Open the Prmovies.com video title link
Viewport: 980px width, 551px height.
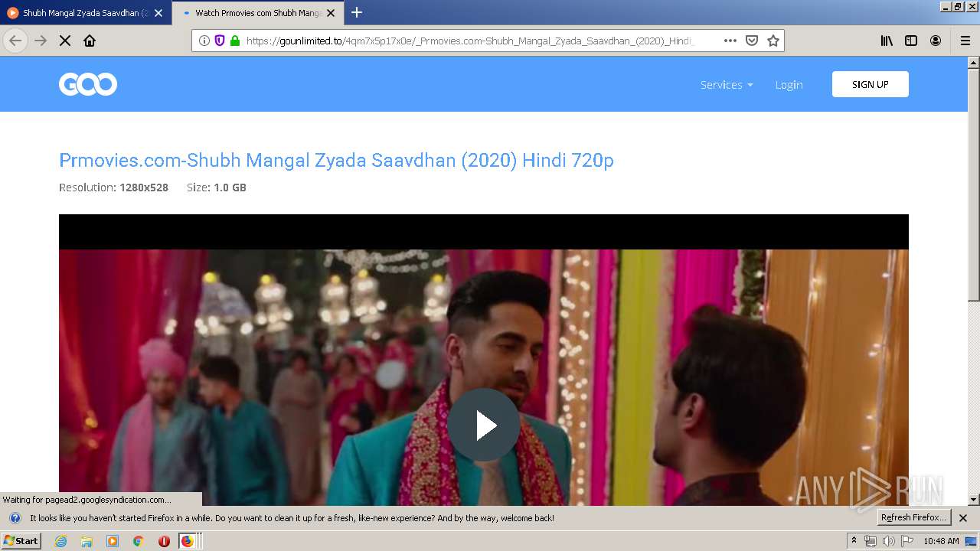(x=336, y=160)
